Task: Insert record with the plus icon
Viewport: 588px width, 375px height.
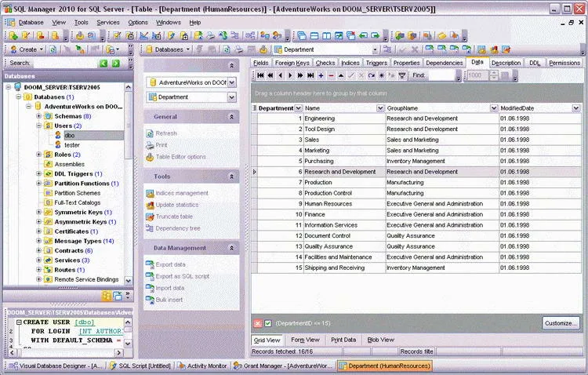Action: [x=321, y=75]
